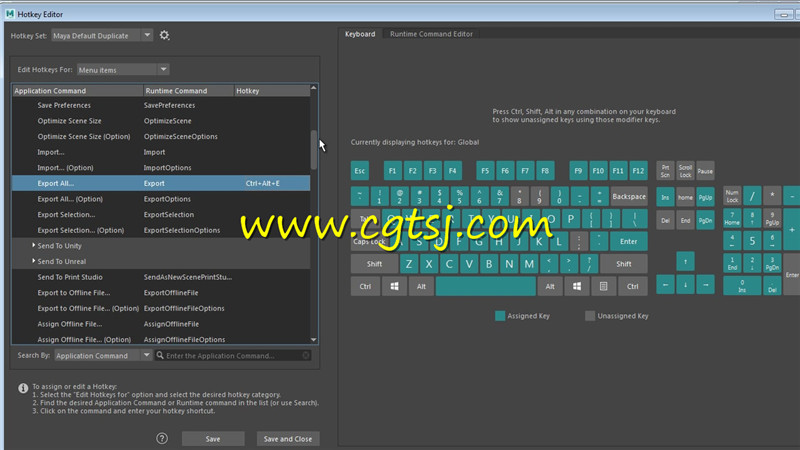Click the left Ctrl key
800x450 pixels.
[x=365, y=286]
